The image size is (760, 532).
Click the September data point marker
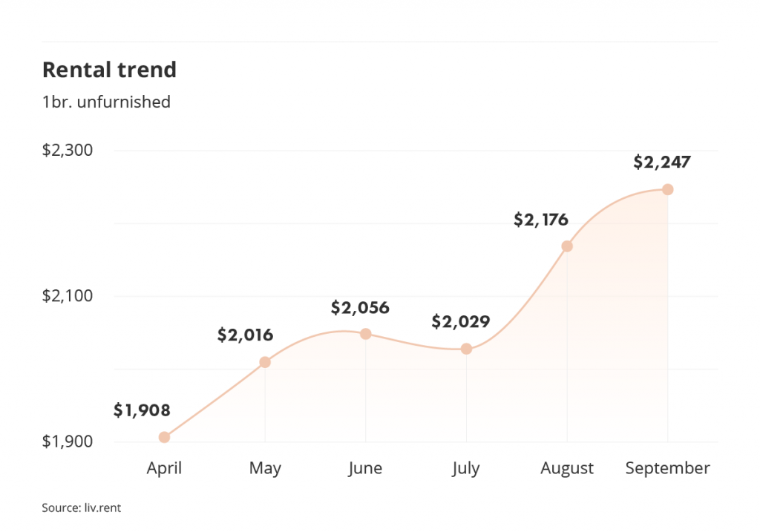click(668, 189)
